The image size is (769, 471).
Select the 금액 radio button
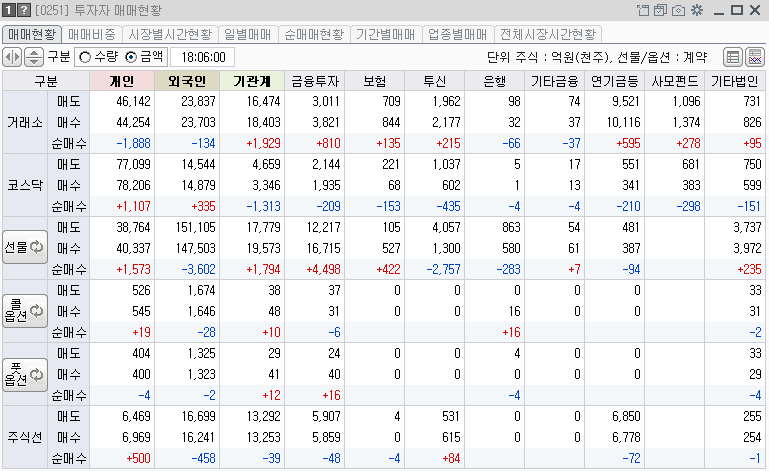130,57
